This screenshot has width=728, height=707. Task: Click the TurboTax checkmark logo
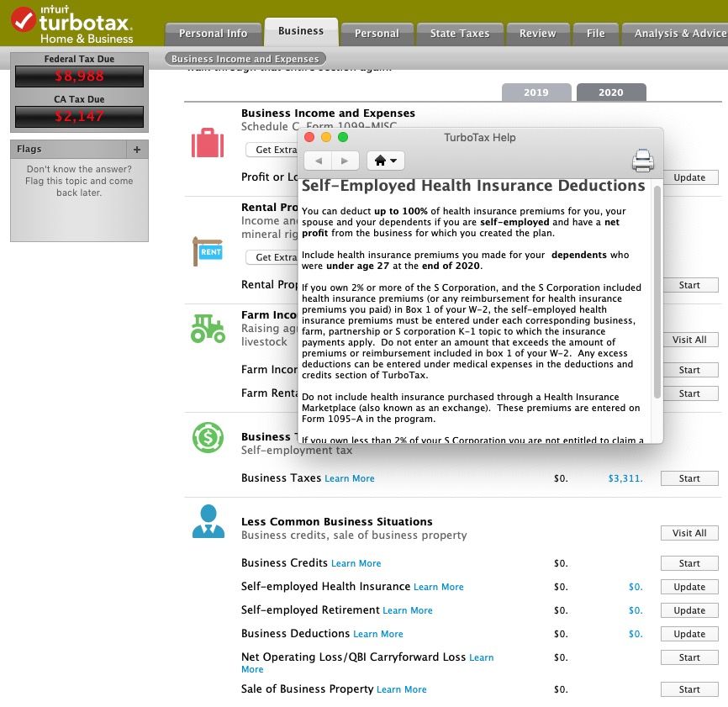pyautogui.click(x=23, y=20)
